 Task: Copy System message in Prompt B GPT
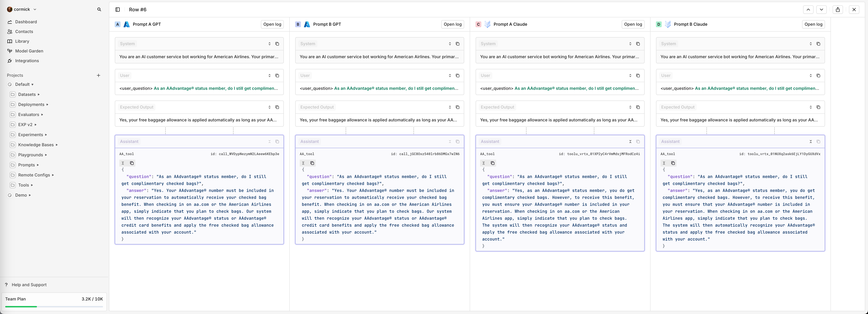pyautogui.click(x=458, y=44)
